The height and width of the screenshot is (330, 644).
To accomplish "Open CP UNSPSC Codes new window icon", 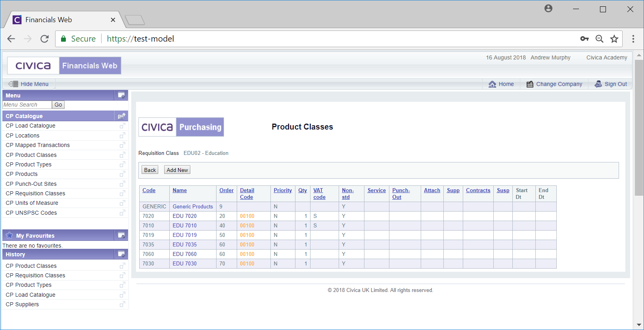I will (122, 213).
